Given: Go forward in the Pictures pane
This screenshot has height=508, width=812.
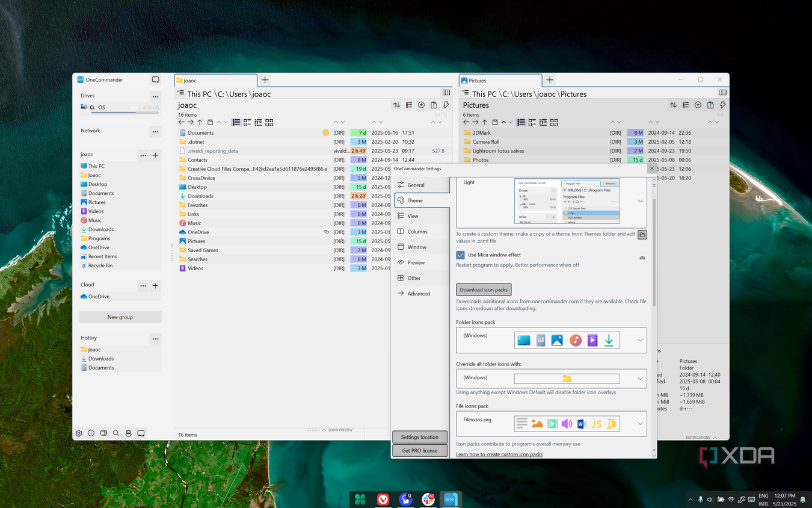Looking at the screenshot, I should pyautogui.click(x=475, y=122).
